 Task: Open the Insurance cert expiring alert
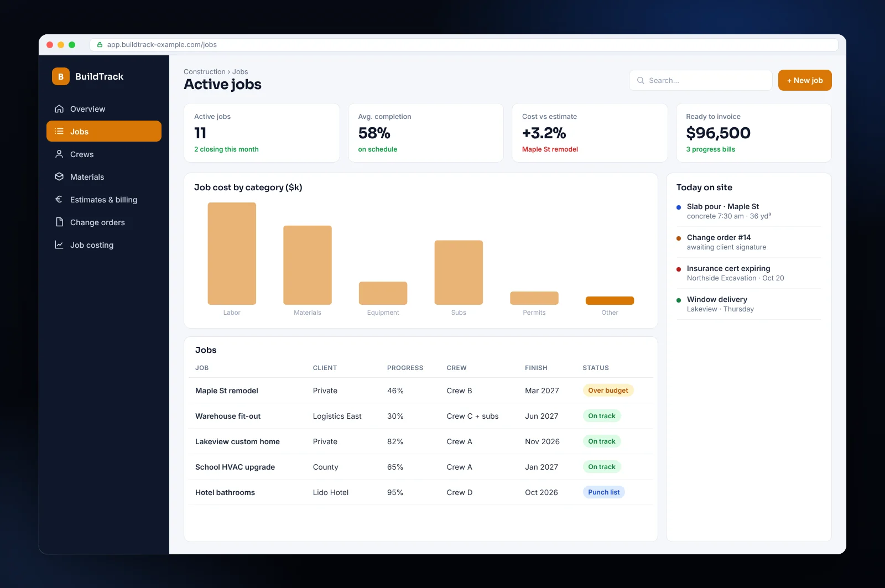[x=749, y=273]
